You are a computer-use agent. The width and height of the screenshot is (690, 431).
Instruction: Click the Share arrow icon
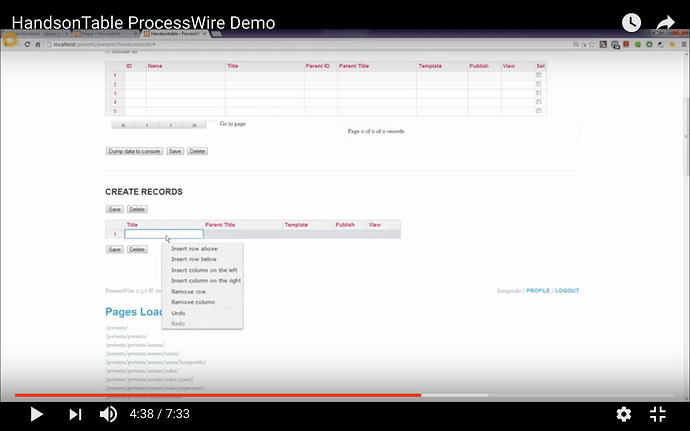pyautogui.click(x=665, y=23)
